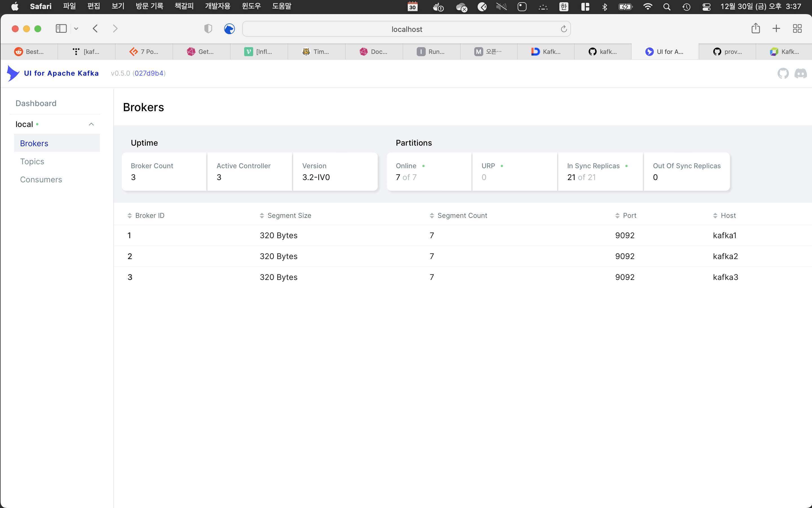Open the 책갈피 menu
812x508 pixels.
coord(184,6)
